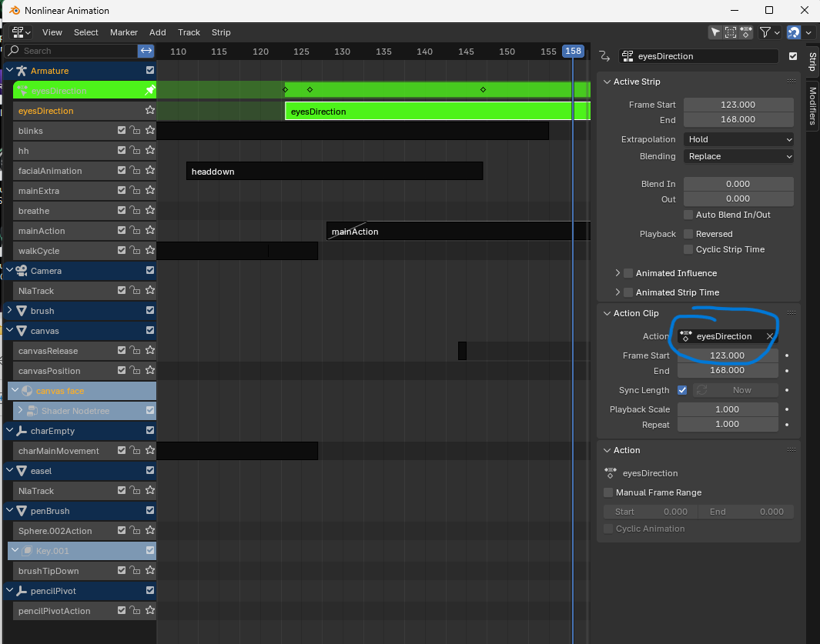820x644 pixels.
Task: Click the channel Search field
Action: 72,51
